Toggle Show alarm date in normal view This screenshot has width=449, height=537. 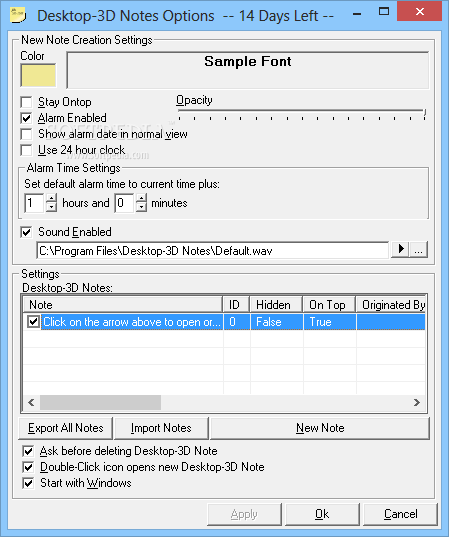tap(26, 134)
